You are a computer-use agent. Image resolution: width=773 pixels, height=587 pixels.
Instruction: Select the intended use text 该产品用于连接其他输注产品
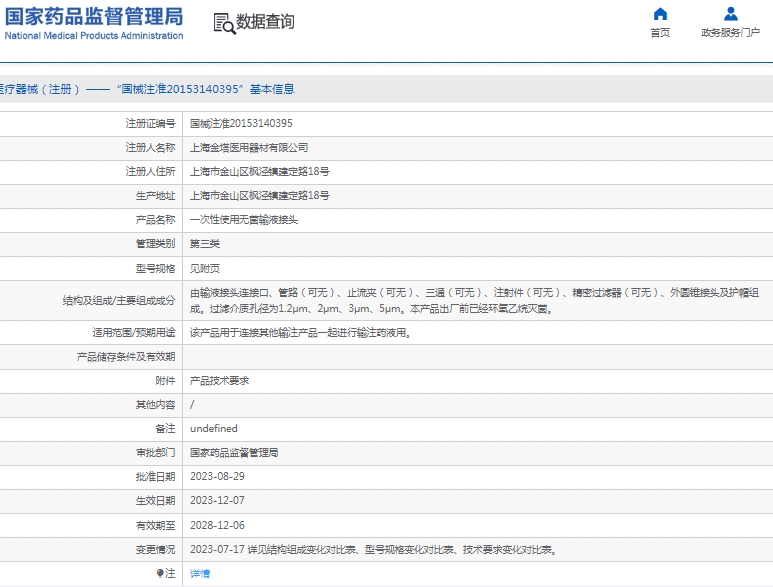(301, 333)
